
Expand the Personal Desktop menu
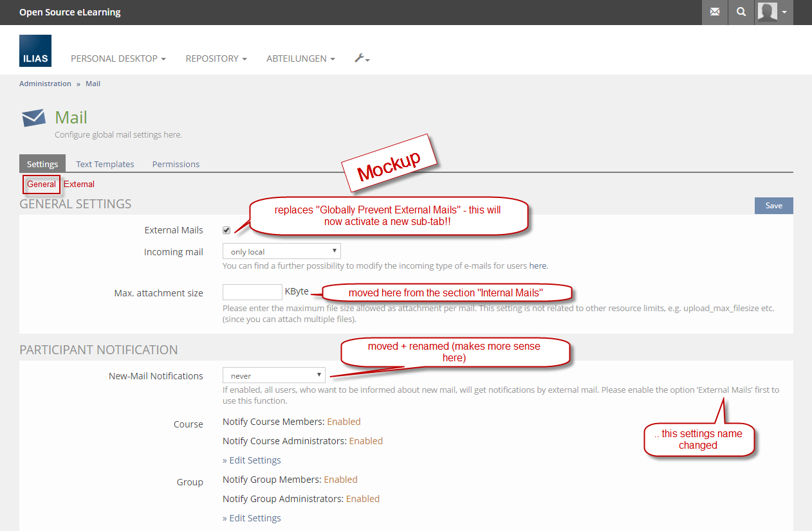click(118, 59)
